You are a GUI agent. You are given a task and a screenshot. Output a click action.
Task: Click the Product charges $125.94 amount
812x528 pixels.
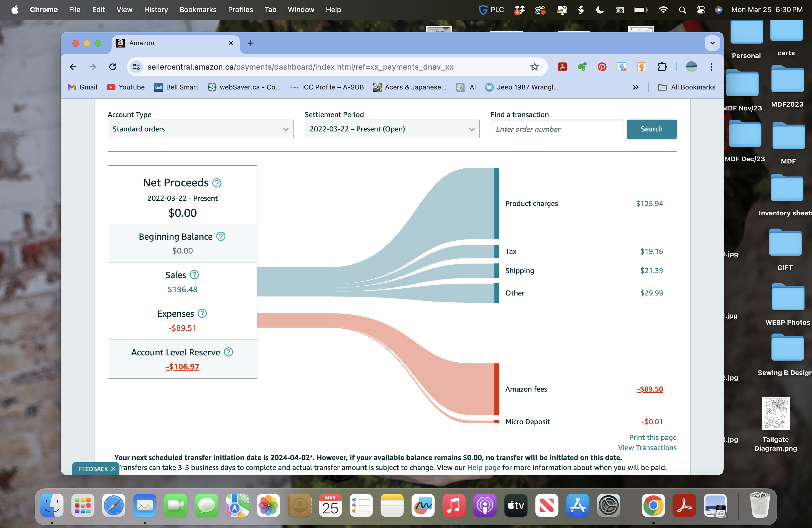pos(649,203)
